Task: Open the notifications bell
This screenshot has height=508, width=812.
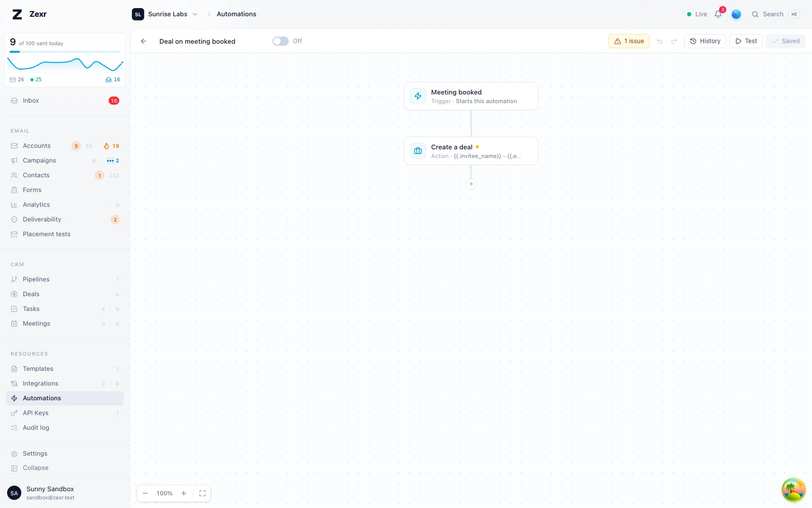Action: coord(718,14)
